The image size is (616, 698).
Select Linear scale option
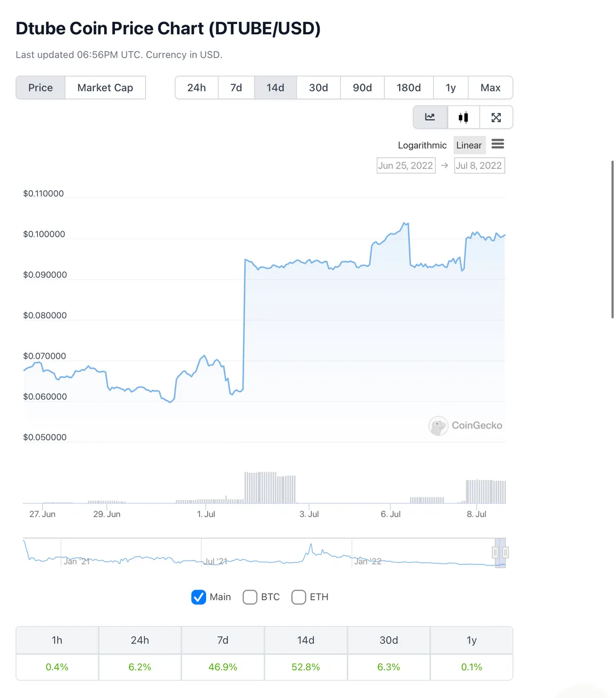(x=469, y=145)
